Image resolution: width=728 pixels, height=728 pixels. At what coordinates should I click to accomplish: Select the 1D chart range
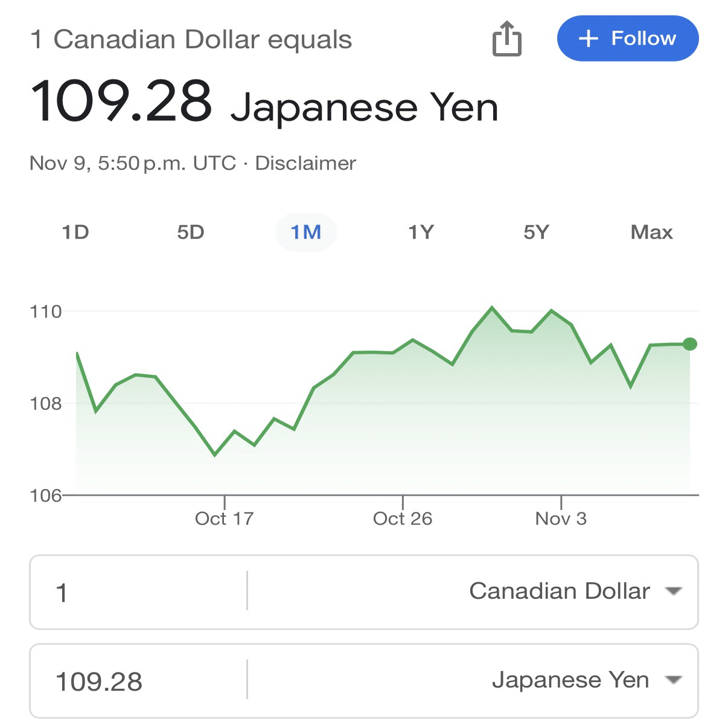point(75,232)
